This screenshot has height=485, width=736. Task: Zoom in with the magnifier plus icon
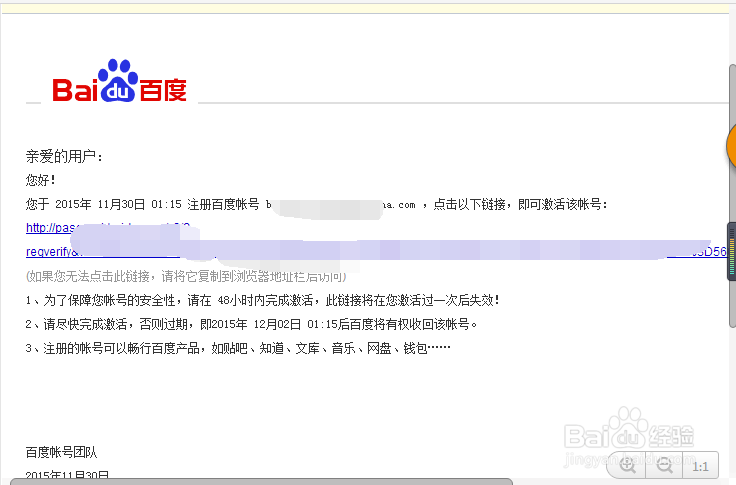(x=628, y=466)
